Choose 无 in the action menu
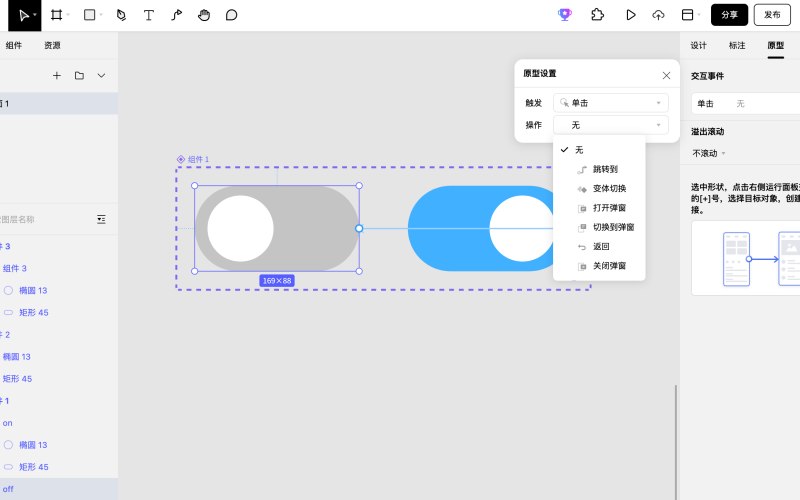 [599, 150]
